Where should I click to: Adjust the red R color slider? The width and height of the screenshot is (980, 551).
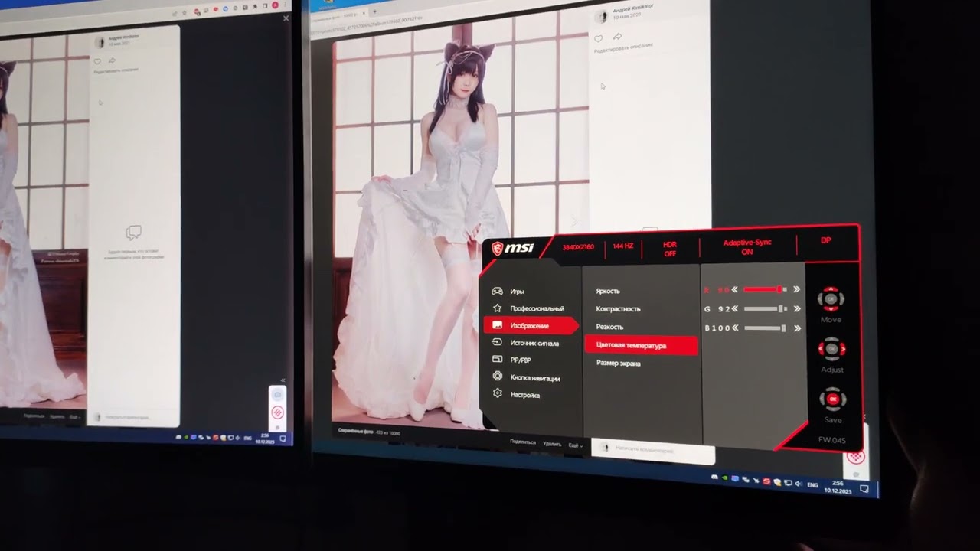pyautogui.click(x=766, y=289)
